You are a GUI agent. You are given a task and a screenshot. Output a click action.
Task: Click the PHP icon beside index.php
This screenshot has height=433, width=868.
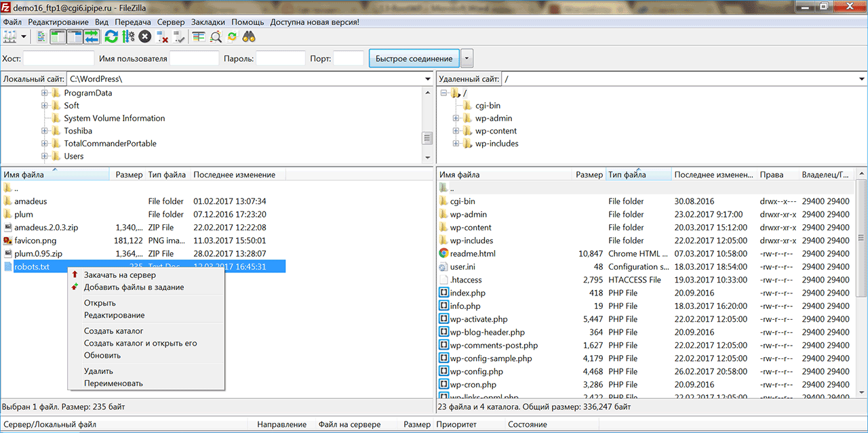click(444, 293)
